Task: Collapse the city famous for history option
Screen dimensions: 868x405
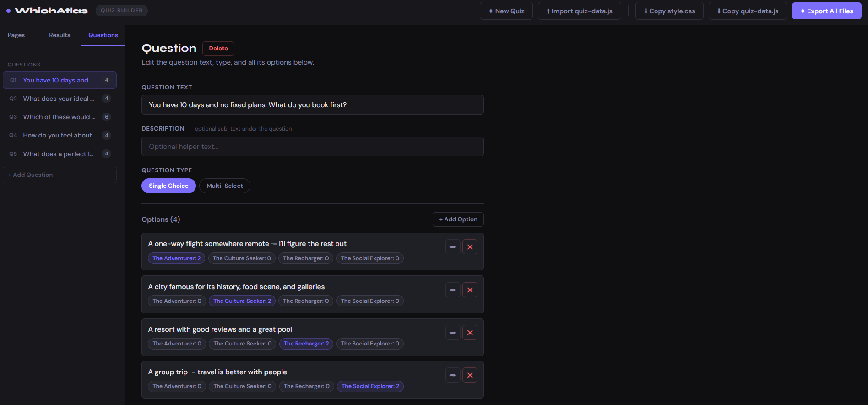Action: pos(453,290)
